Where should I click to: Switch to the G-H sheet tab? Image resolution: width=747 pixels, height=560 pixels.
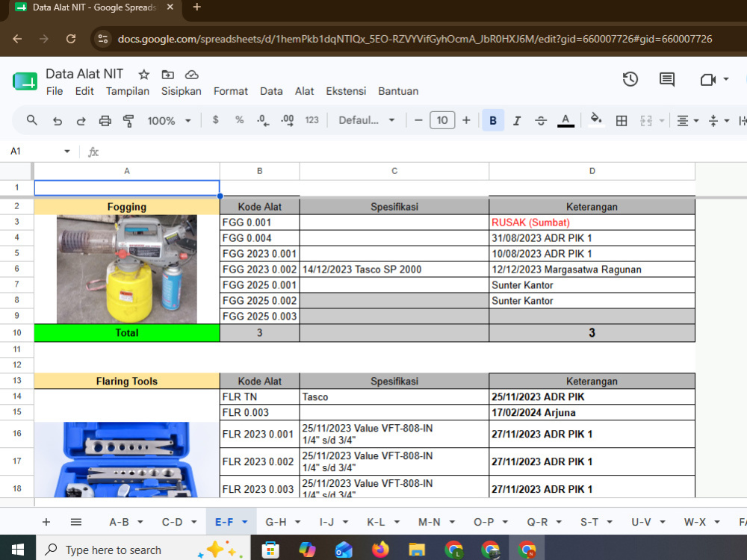276,522
